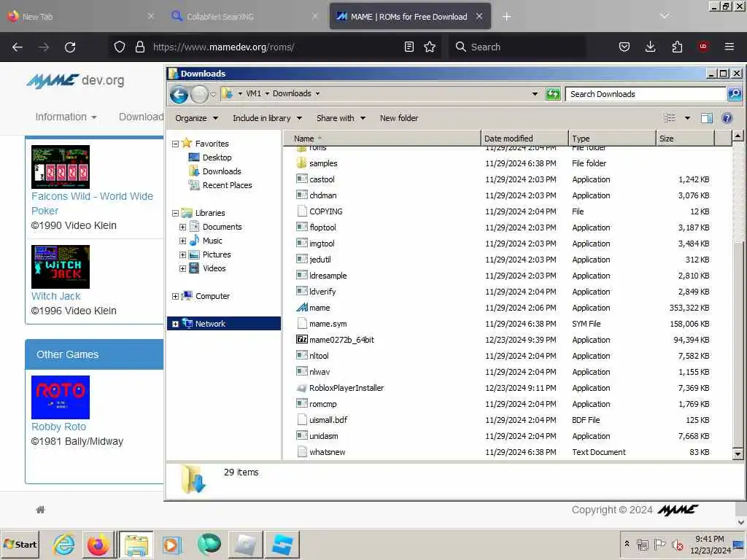Open Windows Media Player taskbar icon
The height and width of the screenshot is (560, 747).
pos(171,545)
